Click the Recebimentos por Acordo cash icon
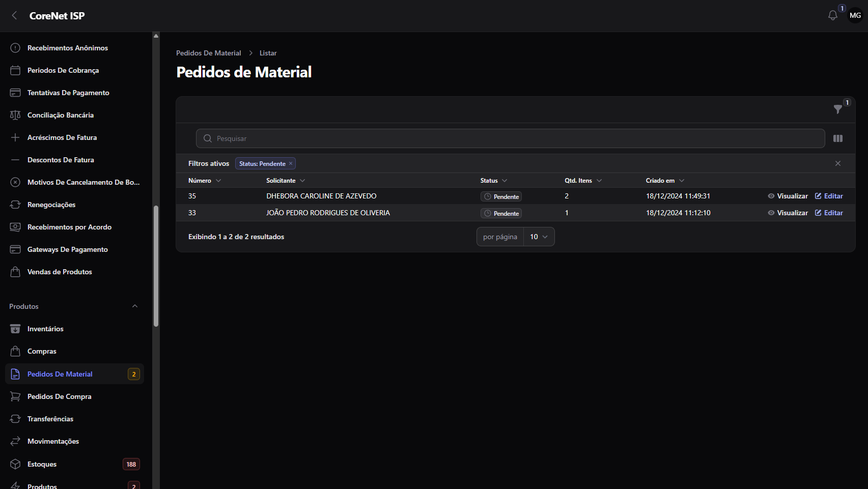This screenshot has height=489, width=868. (x=15, y=227)
